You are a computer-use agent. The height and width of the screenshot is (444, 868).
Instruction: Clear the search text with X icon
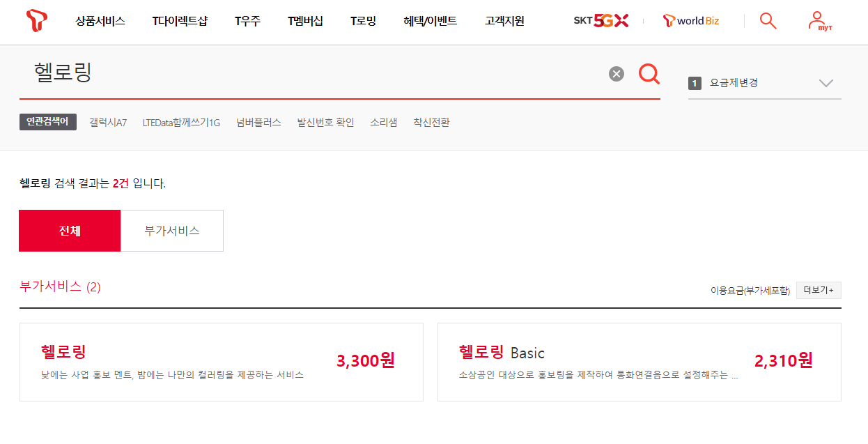tap(617, 74)
